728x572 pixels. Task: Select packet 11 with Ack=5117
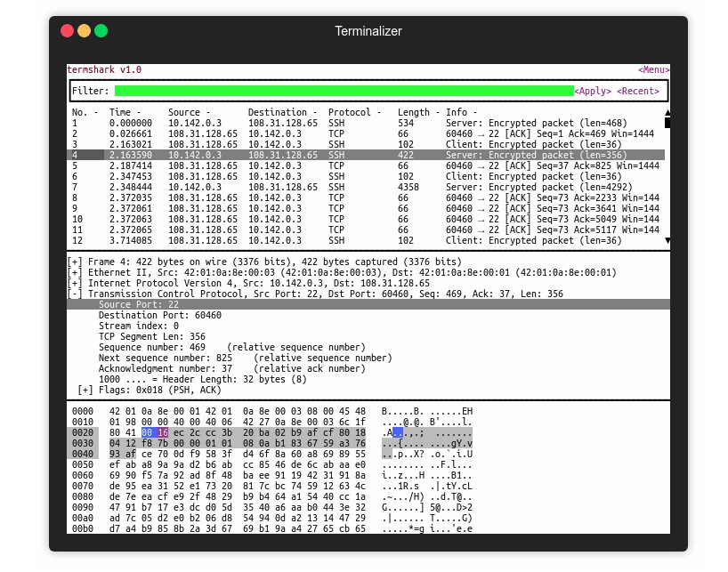click(x=366, y=230)
